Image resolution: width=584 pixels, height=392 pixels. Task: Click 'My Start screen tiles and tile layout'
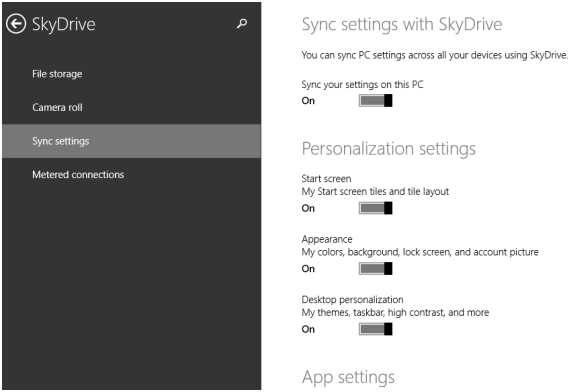(x=375, y=192)
